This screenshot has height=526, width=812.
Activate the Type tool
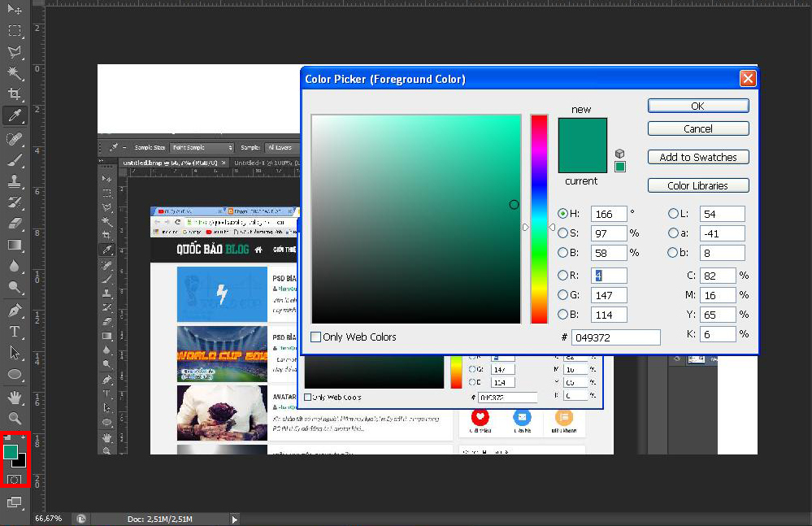[15, 332]
